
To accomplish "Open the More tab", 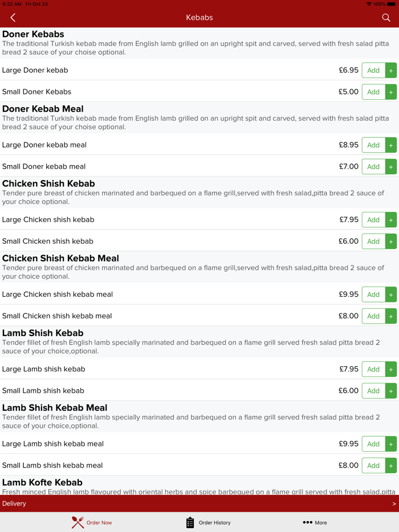I will [x=321, y=522].
